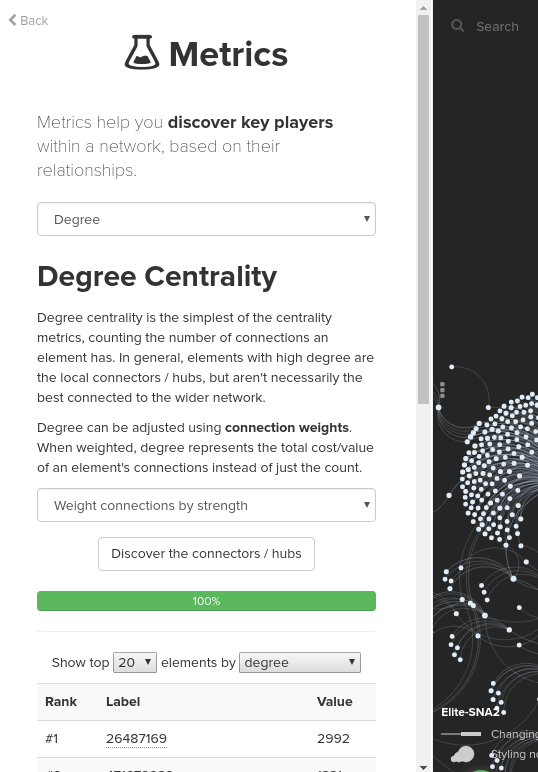The image size is (538, 772).
Task: Click the 100% green progress bar
Action: coord(206,601)
